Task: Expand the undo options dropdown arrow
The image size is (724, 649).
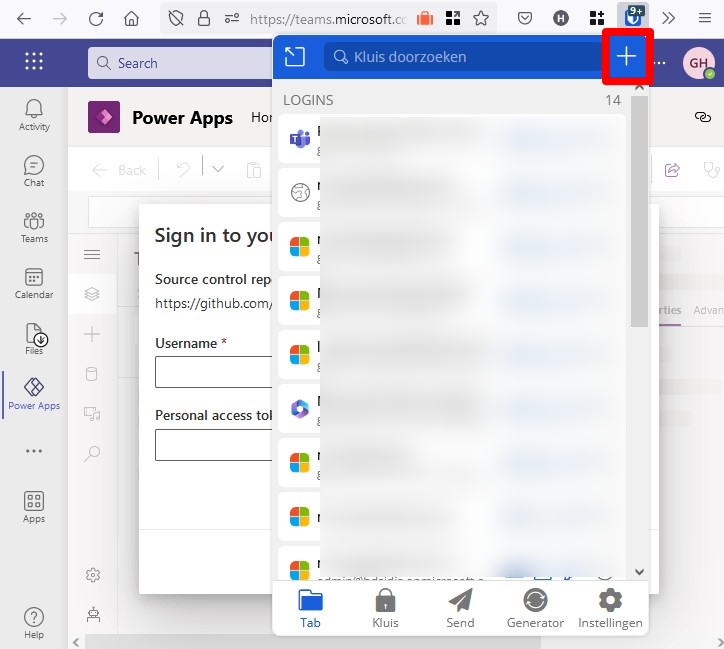Action: point(218,169)
